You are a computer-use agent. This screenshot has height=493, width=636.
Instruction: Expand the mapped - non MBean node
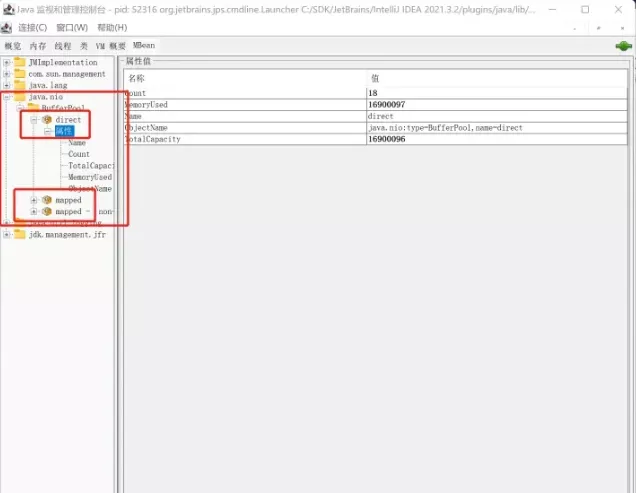tap(34, 211)
